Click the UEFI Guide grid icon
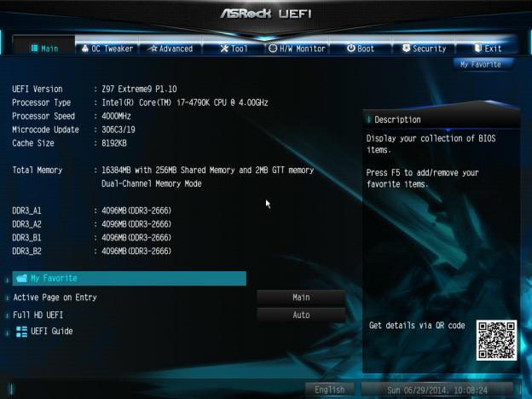Image resolution: width=532 pixels, height=399 pixels. (x=21, y=332)
